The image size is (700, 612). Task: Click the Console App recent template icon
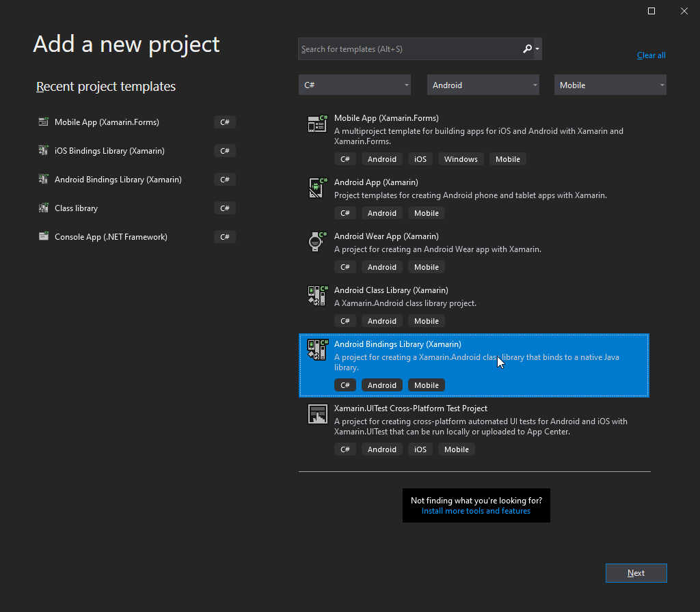43,236
